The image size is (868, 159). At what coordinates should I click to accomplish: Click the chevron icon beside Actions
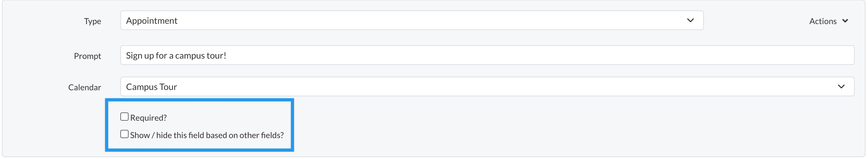pyautogui.click(x=845, y=21)
